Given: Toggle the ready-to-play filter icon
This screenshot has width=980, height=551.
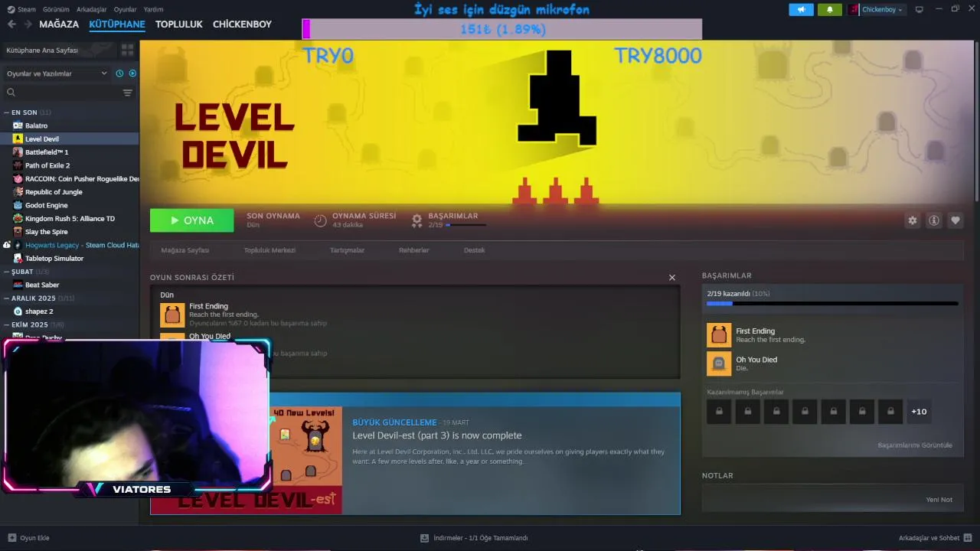Looking at the screenshot, I should click(x=132, y=73).
